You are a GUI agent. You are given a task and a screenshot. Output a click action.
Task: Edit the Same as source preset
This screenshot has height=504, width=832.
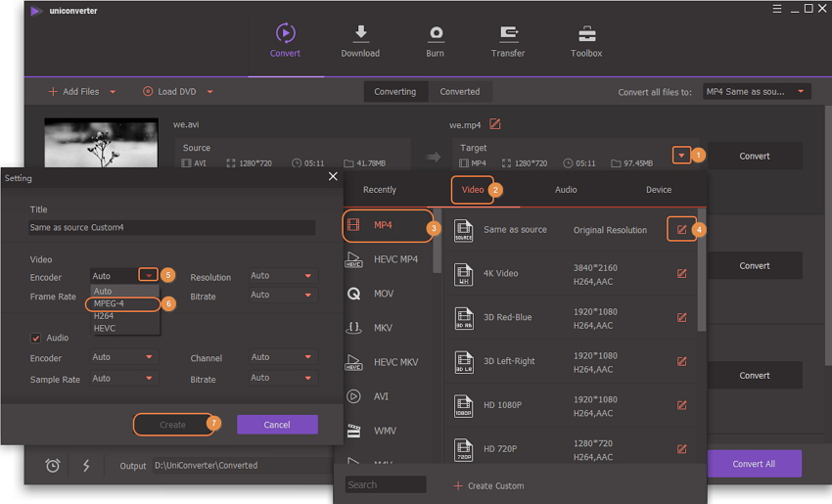pyautogui.click(x=682, y=230)
